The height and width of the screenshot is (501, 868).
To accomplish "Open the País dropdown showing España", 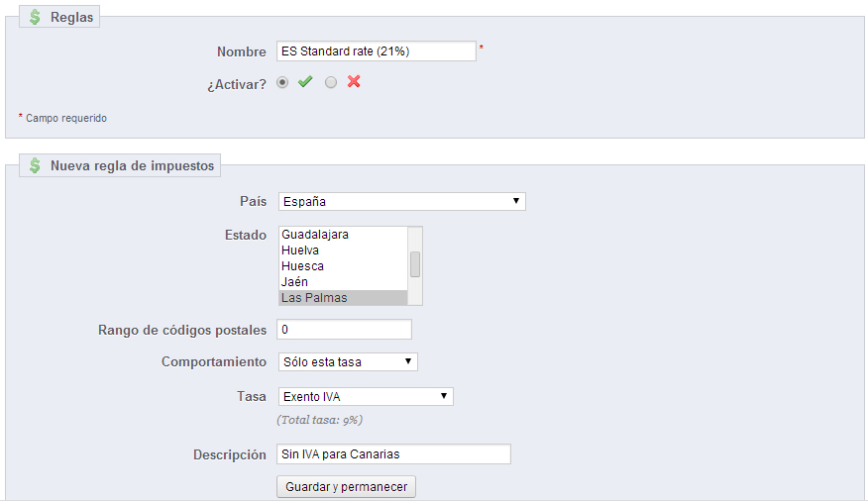I will (402, 201).
